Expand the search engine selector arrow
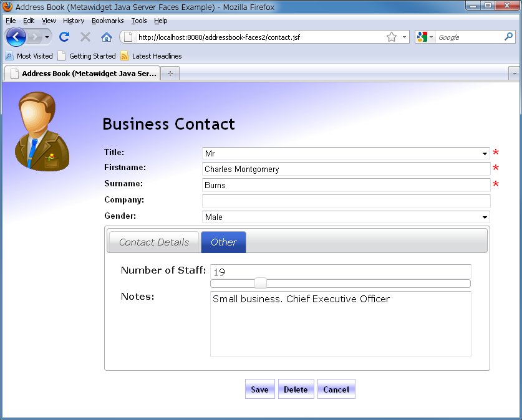The width and height of the screenshot is (522, 420). (x=430, y=37)
